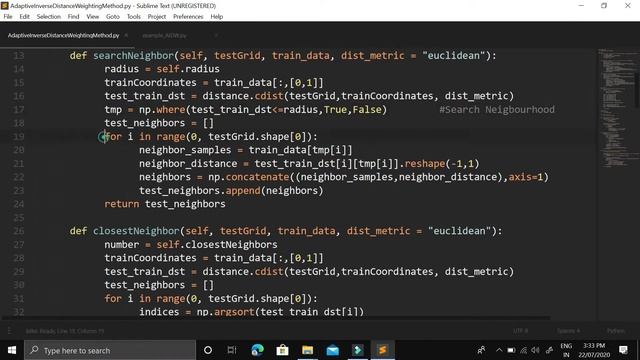
Task: Click 'cdist' call on line 16
Action: click(x=269, y=96)
